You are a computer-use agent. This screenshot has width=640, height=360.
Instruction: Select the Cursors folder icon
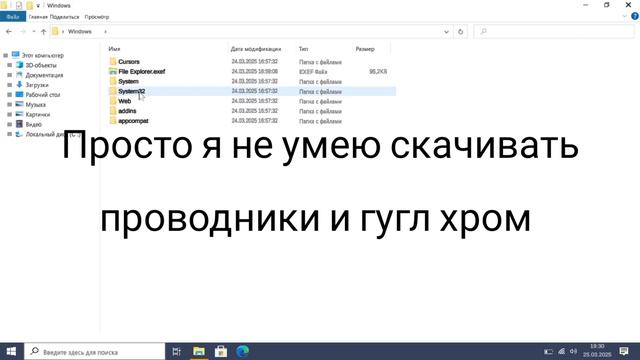(x=113, y=62)
